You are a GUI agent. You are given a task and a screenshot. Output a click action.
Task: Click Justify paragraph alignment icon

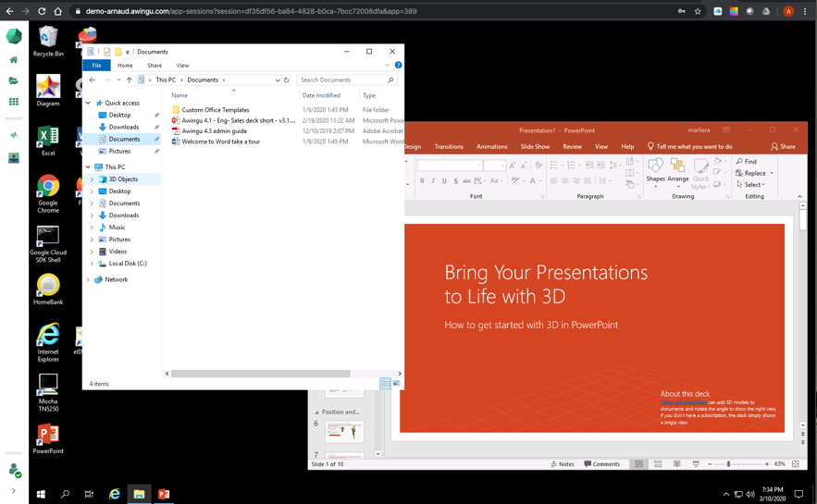tap(588, 180)
